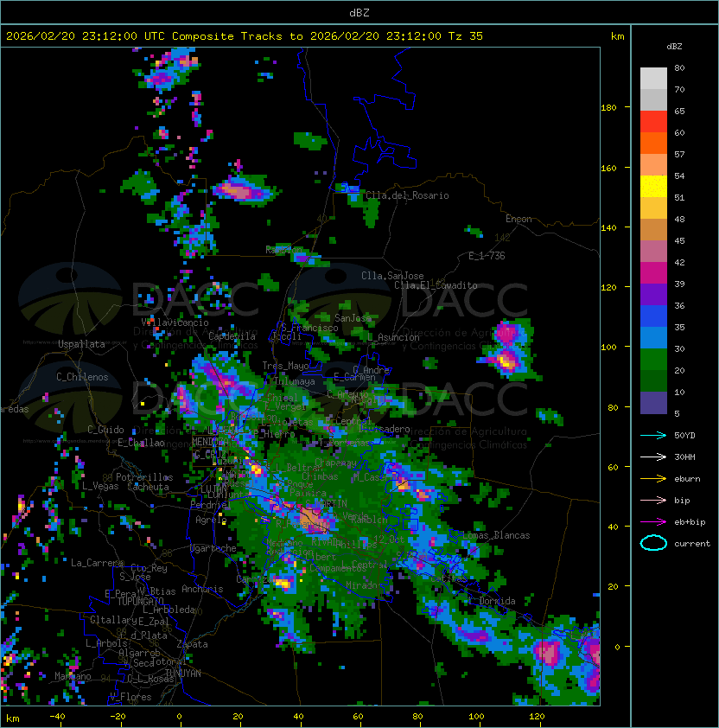Click the 'Campamentos' map label

338,568
